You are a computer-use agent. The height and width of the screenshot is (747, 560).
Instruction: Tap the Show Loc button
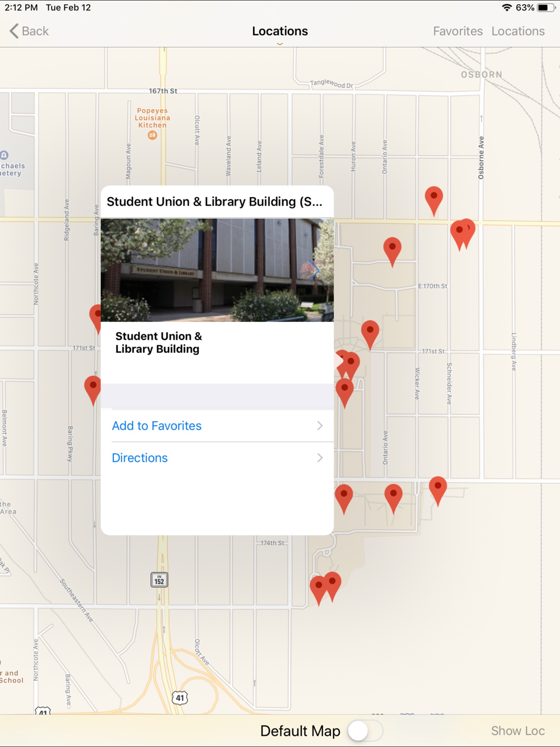coord(518,731)
